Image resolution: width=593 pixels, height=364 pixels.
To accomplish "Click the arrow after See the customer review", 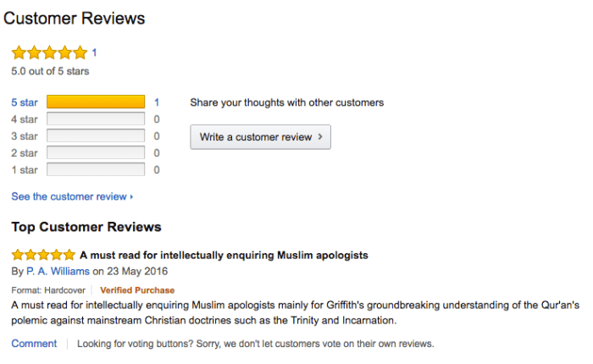I will coord(131,197).
